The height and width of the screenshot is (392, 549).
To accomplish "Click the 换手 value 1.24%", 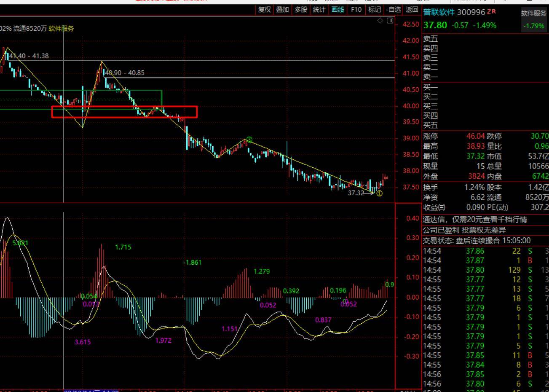I will coord(475,187).
